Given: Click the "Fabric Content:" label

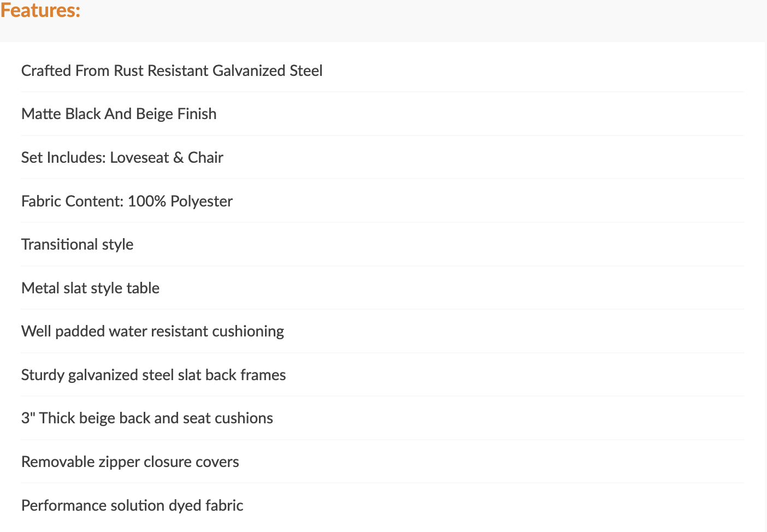Looking at the screenshot, I should click(72, 201).
